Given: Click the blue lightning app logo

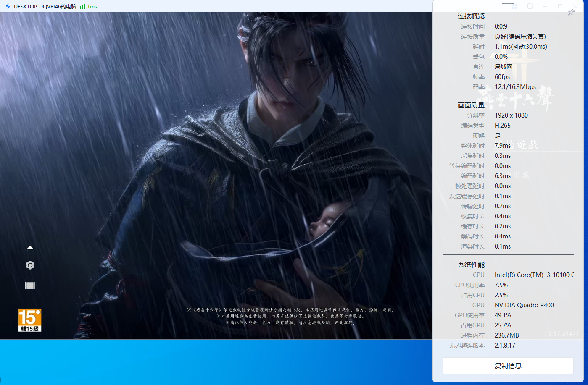Looking at the screenshot, I should click(8, 6).
